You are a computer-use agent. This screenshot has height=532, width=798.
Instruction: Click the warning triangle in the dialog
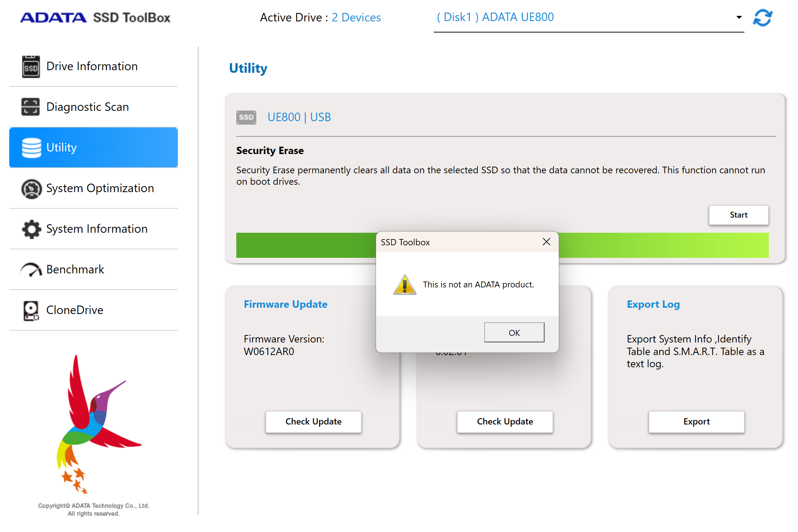pos(405,285)
